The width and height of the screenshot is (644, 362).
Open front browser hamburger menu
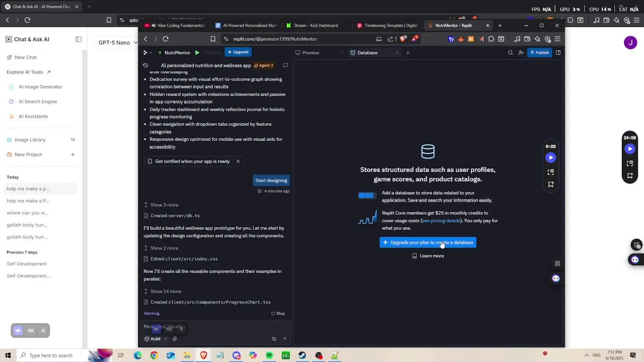click(557, 39)
